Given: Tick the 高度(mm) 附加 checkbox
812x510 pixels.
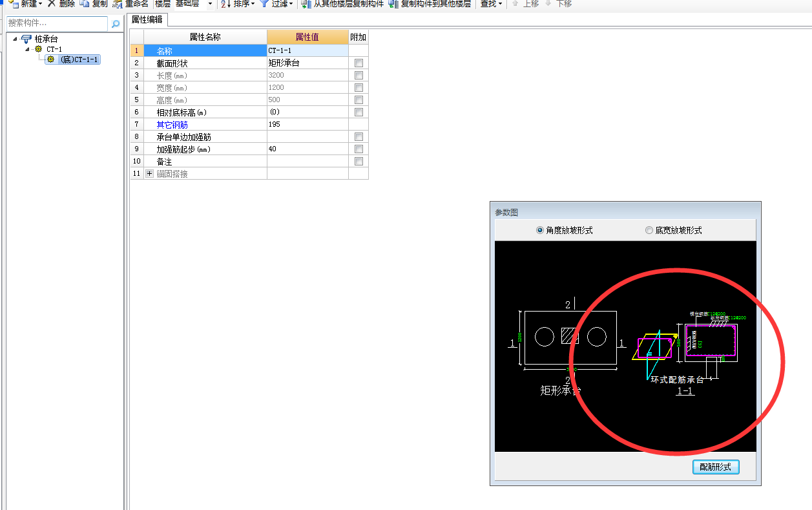Looking at the screenshot, I should (x=359, y=100).
